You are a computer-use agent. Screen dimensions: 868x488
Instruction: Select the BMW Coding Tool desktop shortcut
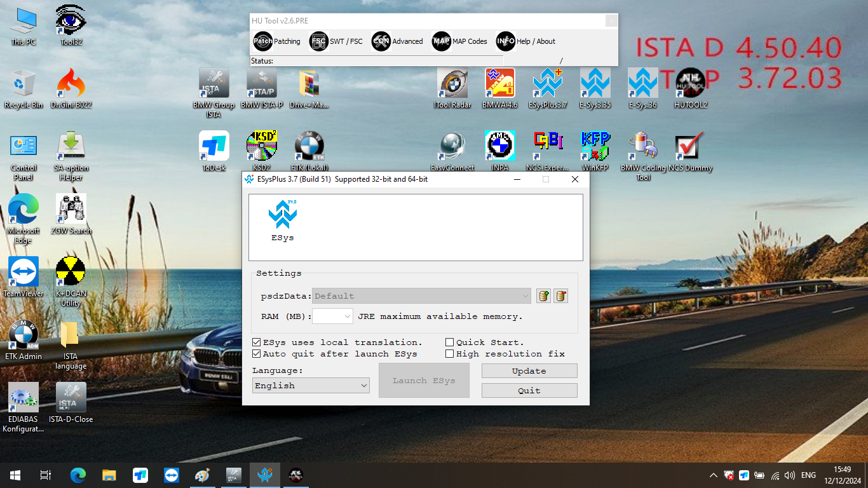643,156
